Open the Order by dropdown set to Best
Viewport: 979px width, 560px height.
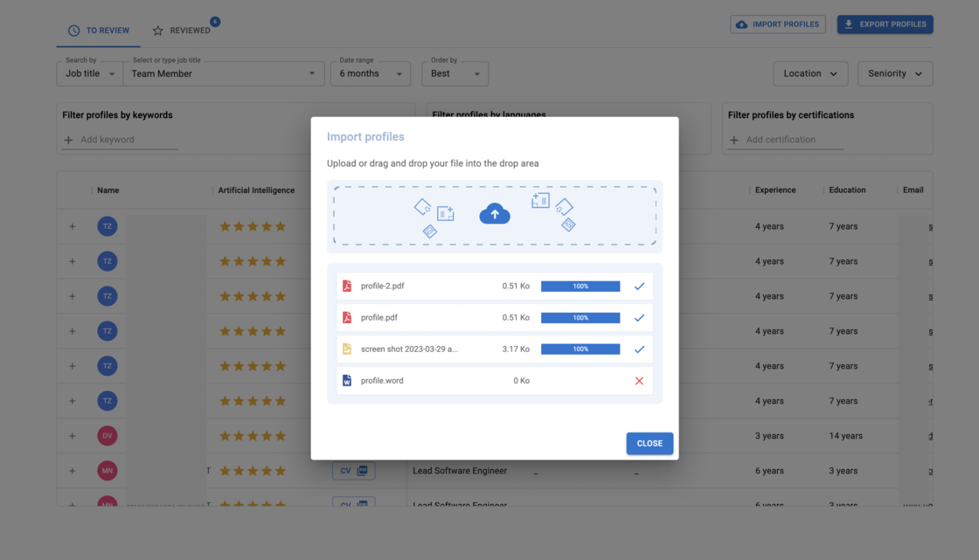(455, 73)
